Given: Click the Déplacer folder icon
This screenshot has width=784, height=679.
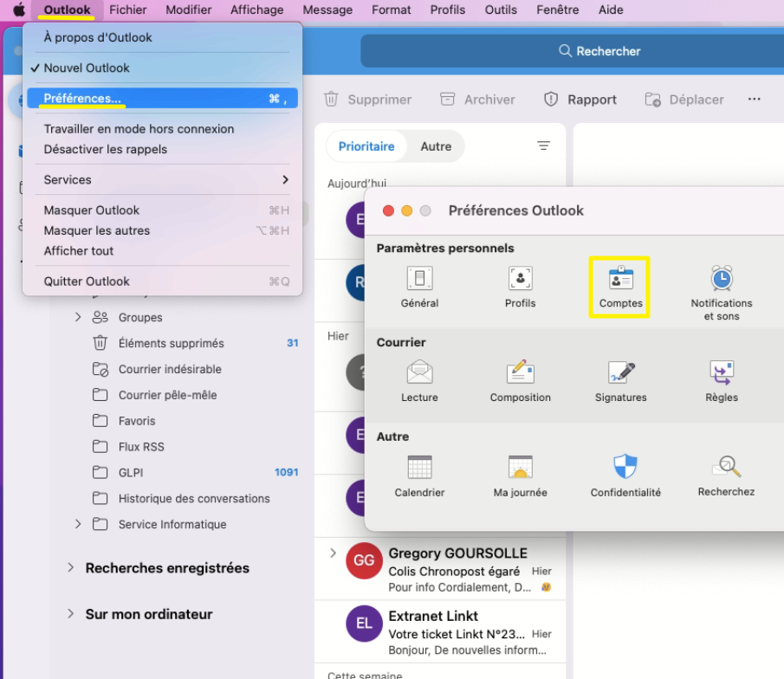Looking at the screenshot, I should coord(652,99).
